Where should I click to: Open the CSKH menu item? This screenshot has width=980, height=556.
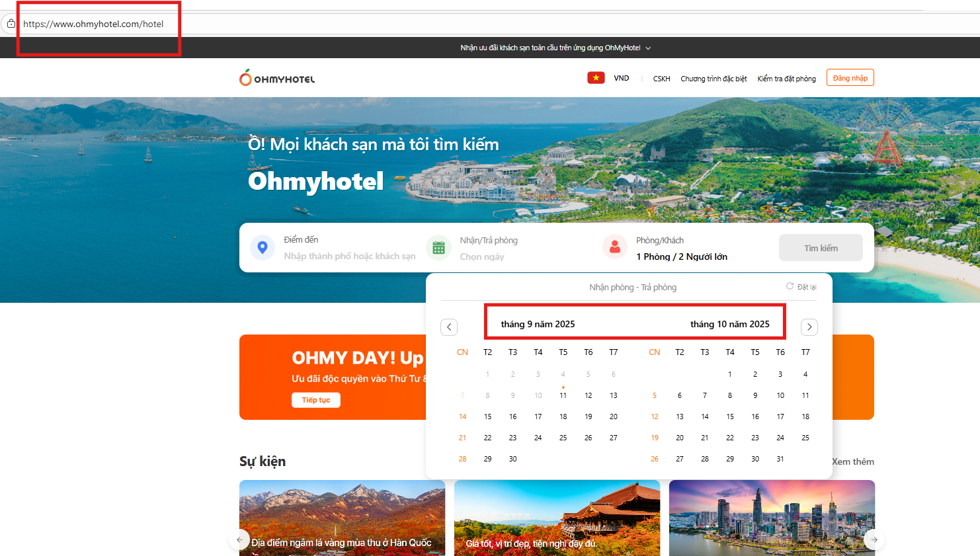(x=662, y=79)
